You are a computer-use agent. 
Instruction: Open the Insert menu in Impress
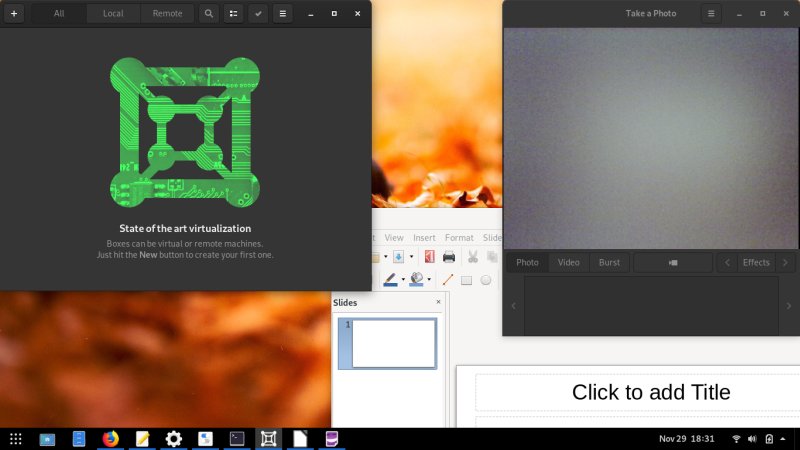(424, 238)
